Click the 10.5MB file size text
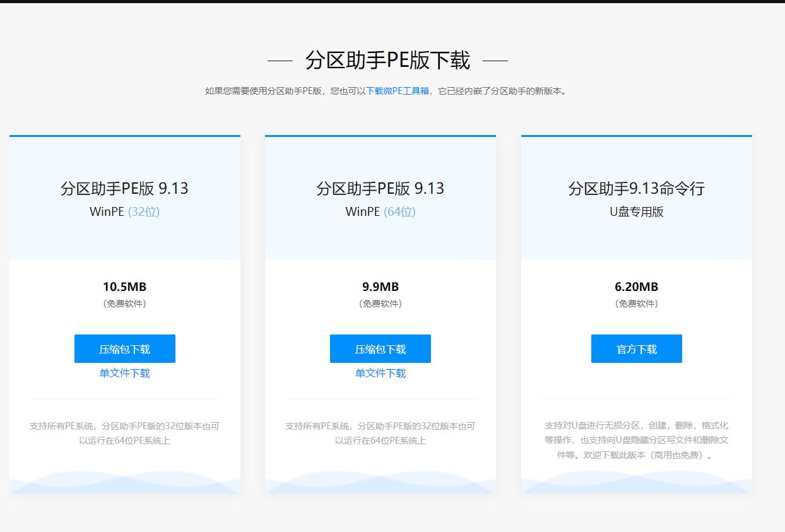The height and width of the screenshot is (532, 785). [x=124, y=286]
